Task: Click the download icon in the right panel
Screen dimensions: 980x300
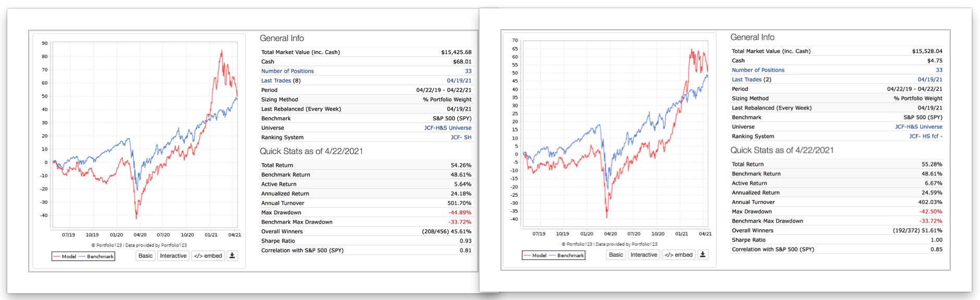Action: [x=703, y=255]
